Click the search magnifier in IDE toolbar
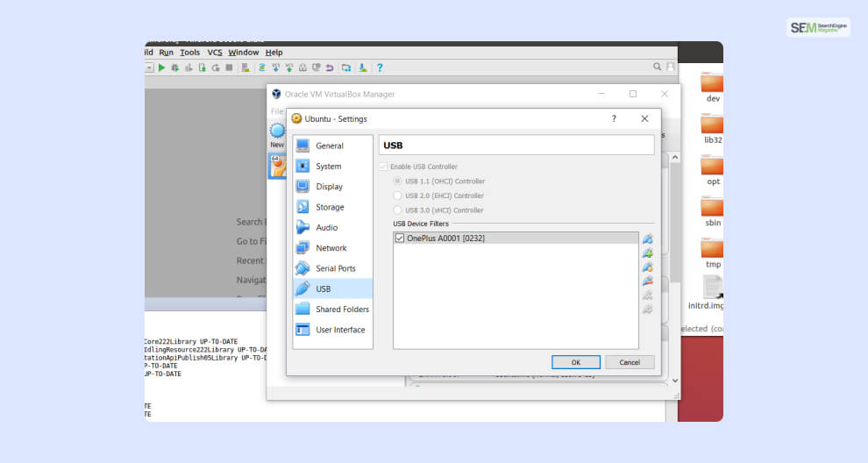The width and height of the screenshot is (868, 463). [657, 67]
